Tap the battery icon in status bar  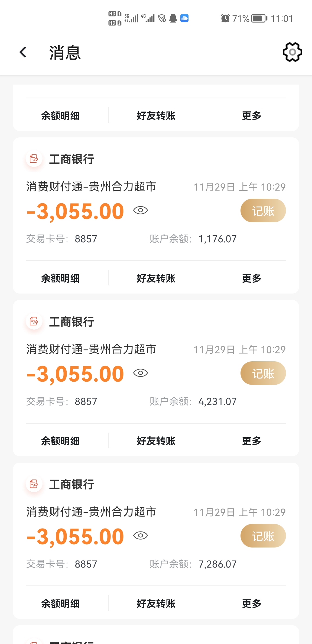pos(259,18)
